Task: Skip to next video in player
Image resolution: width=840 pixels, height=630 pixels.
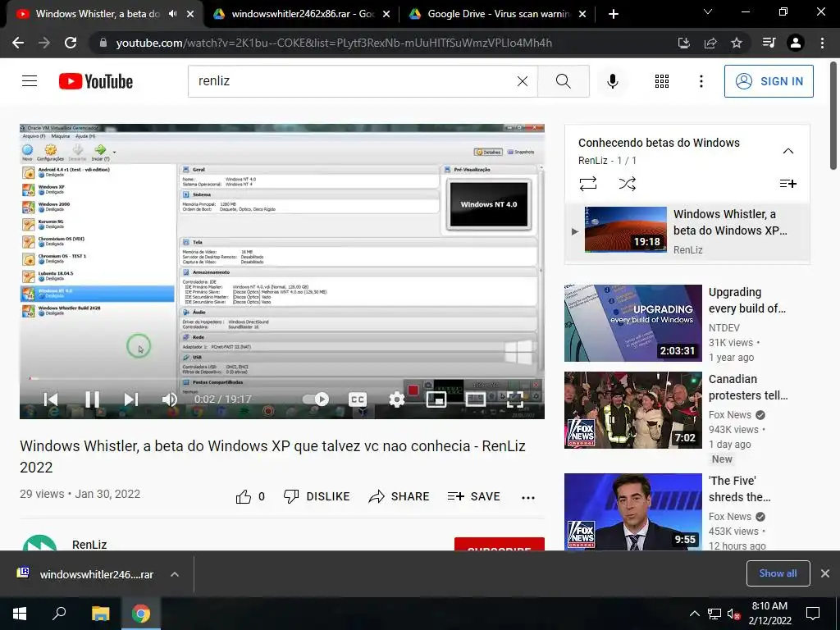Action: point(131,399)
